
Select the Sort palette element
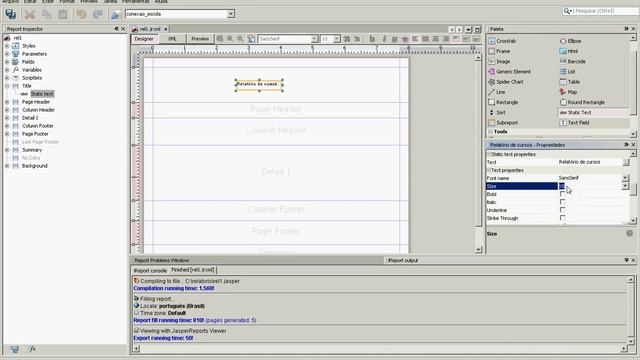[x=497, y=112]
